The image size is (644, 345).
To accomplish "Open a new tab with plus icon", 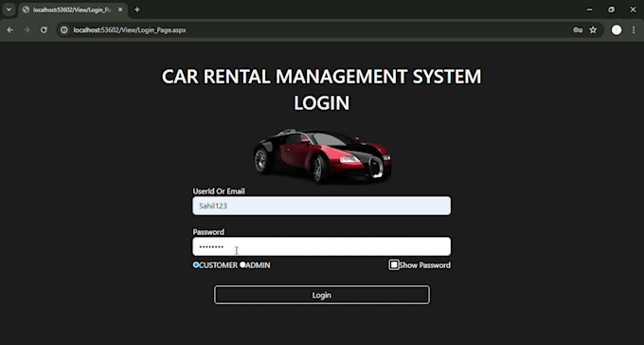I will [137, 9].
